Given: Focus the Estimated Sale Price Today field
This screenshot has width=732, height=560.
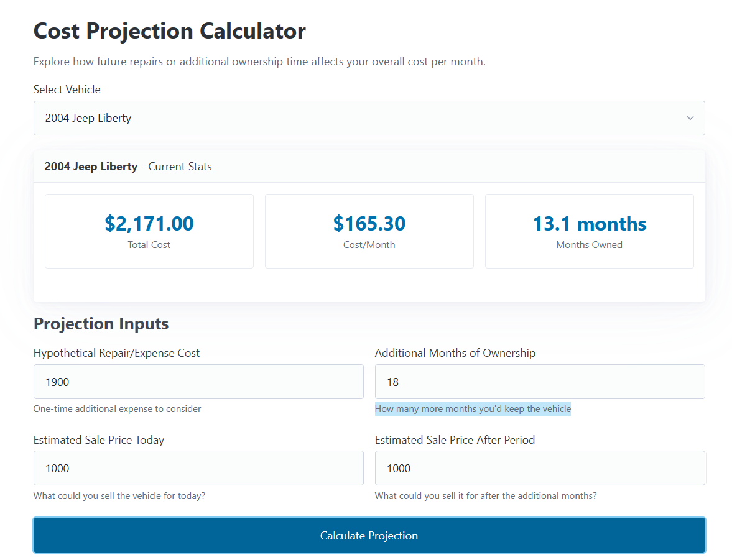Looking at the screenshot, I should pyautogui.click(x=198, y=468).
